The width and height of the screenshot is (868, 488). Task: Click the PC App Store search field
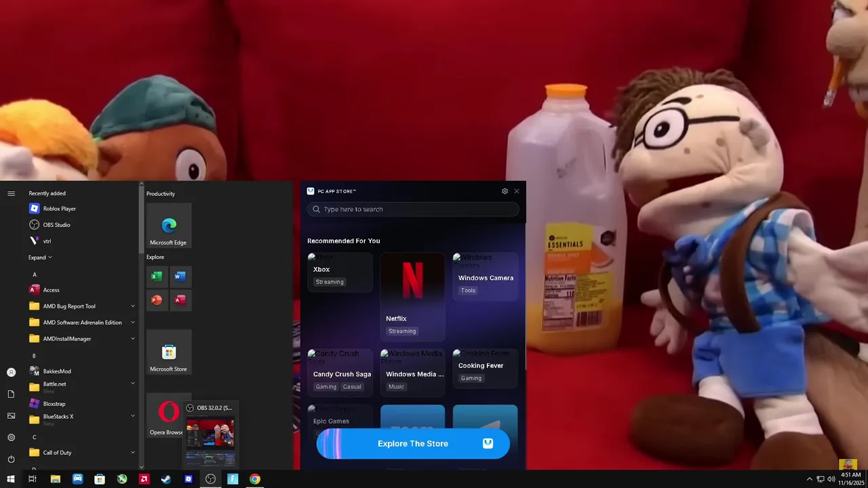413,209
